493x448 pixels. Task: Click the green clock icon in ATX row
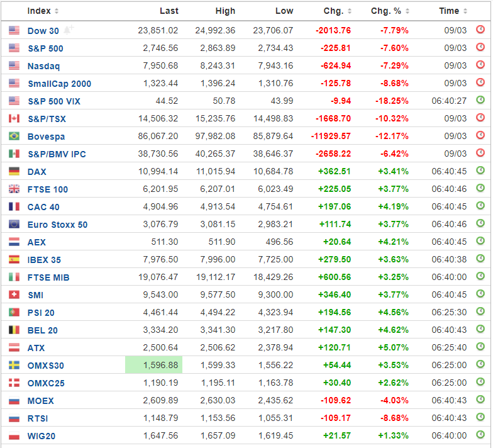point(480,347)
